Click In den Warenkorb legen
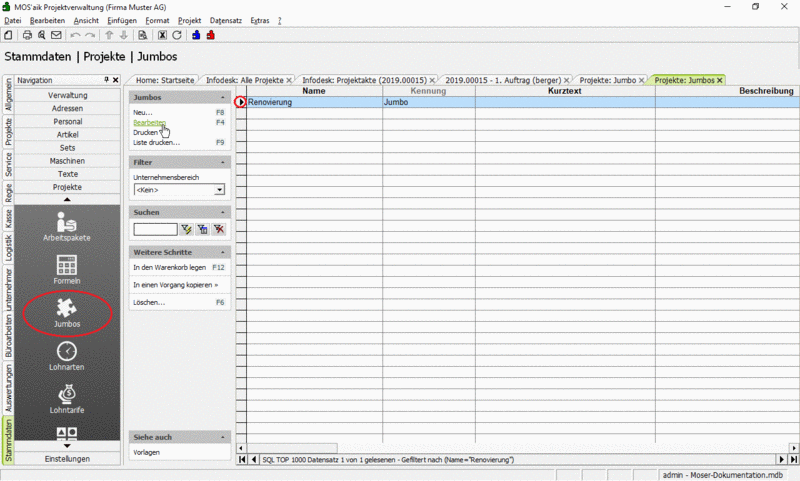The image size is (800, 481). (x=169, y=267)
